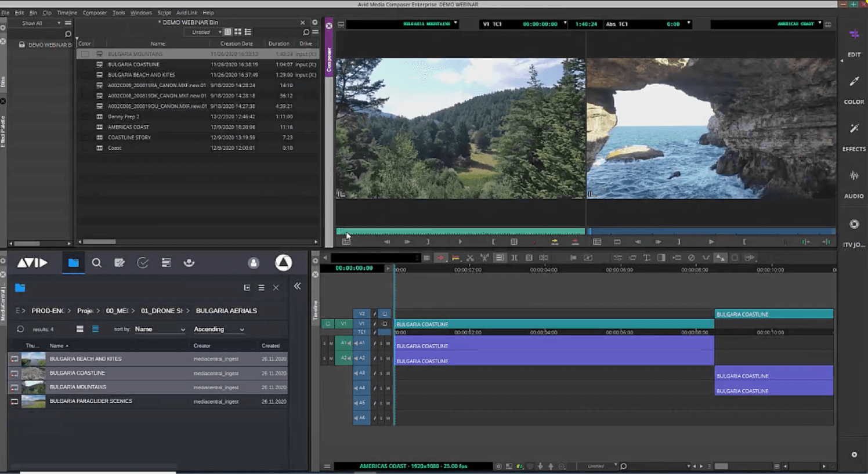Toggle the TC1 timecode track button
Screen dimensions: 868x474
coord(361,332)
